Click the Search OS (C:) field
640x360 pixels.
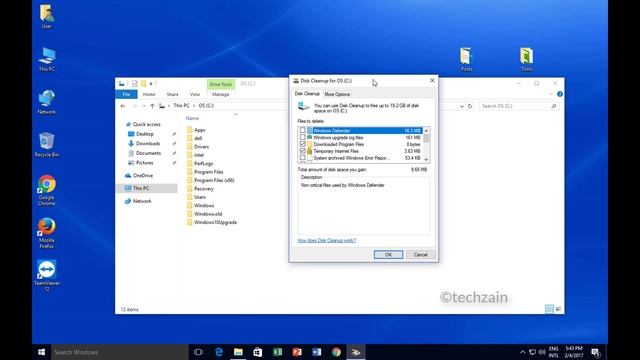pos(518,106)
